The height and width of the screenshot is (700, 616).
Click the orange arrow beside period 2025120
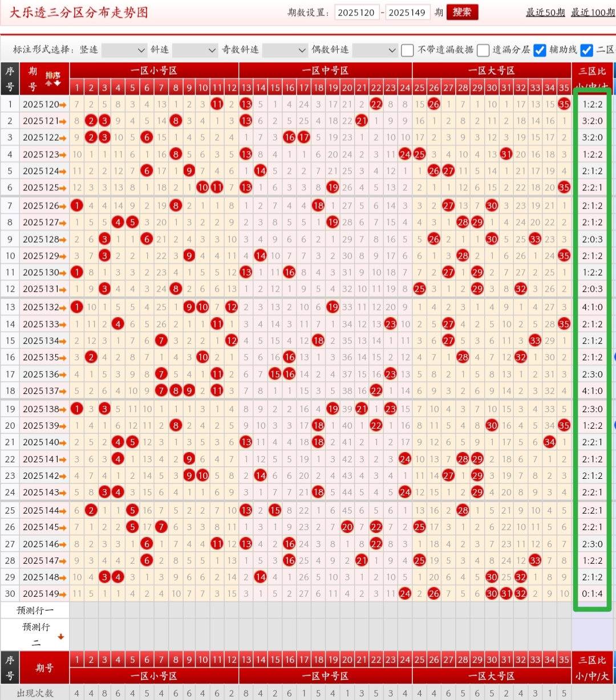[x=63, y=104]
